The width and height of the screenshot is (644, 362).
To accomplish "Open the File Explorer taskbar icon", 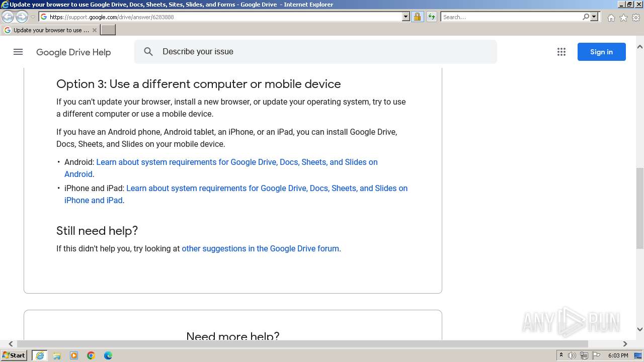I will [x=57, y=355].
